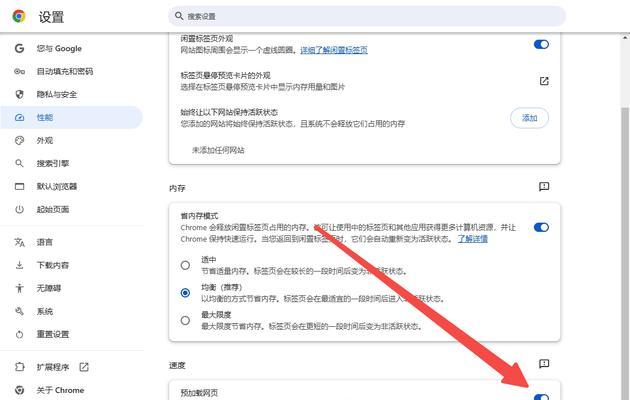Viewport: 630px width, 400px height.
Task: Click 添加 button for always-active sites
Action: 529,118
